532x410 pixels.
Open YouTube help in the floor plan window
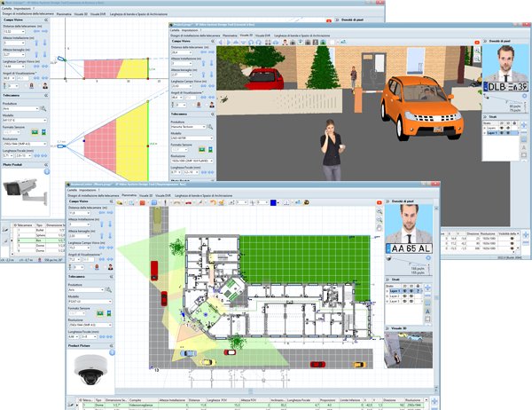tap(379, 202)
